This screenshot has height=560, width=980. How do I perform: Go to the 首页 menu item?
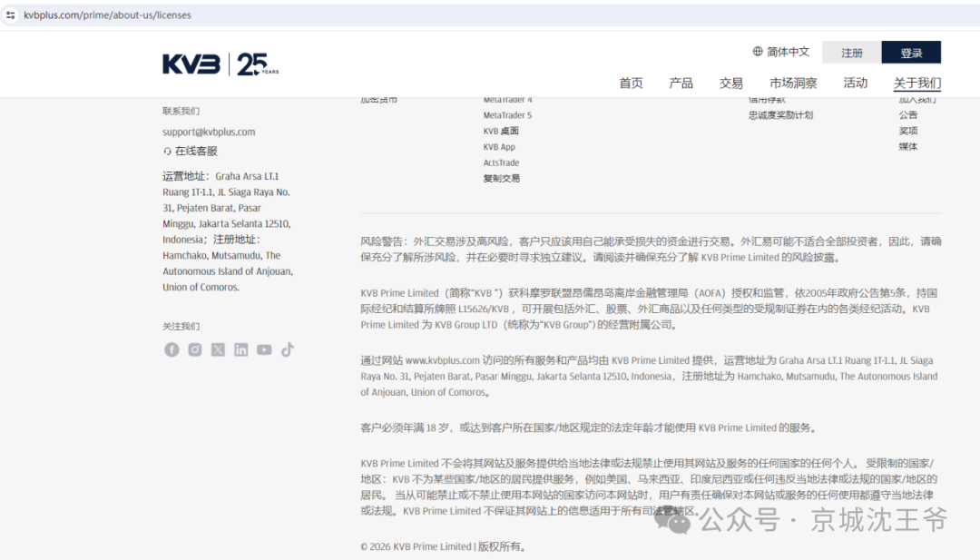[631, 83]
